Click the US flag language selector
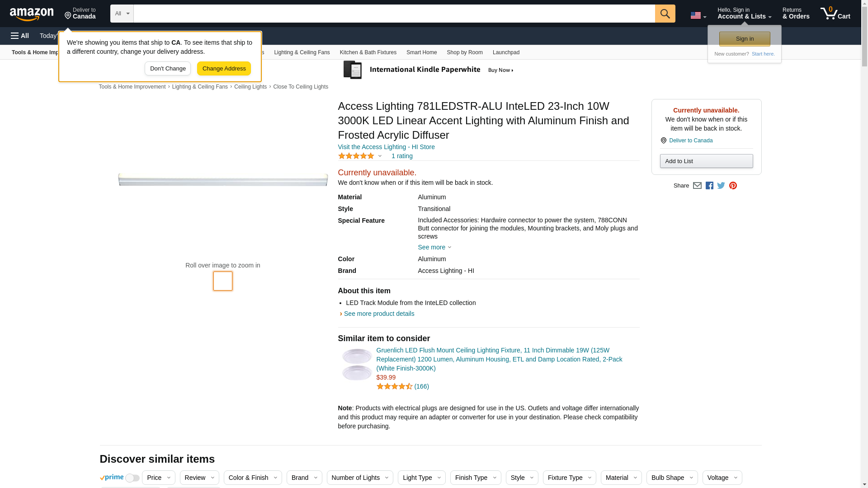Viewport: 868px width, 488px height. [698, 15]
